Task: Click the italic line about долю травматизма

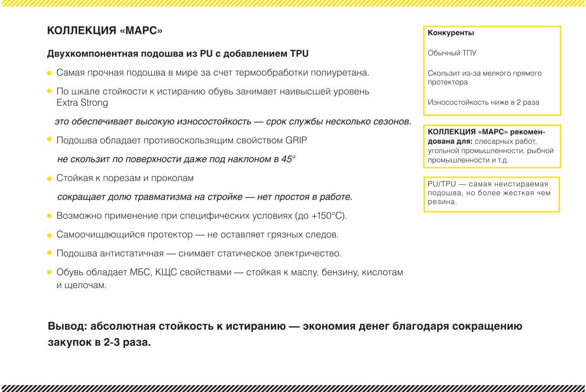Action: coord(204,197)
